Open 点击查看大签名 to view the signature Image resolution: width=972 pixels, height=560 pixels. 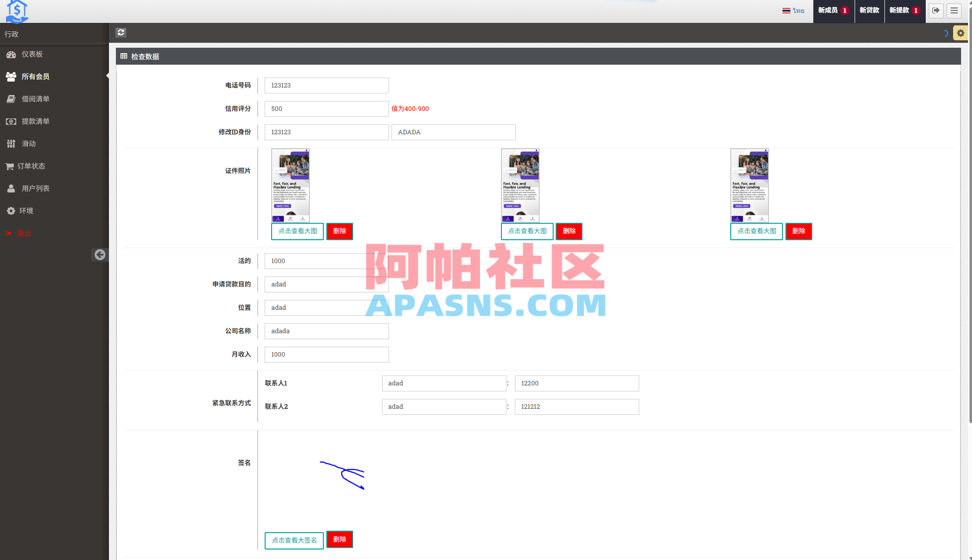click(x=293, y=540)
